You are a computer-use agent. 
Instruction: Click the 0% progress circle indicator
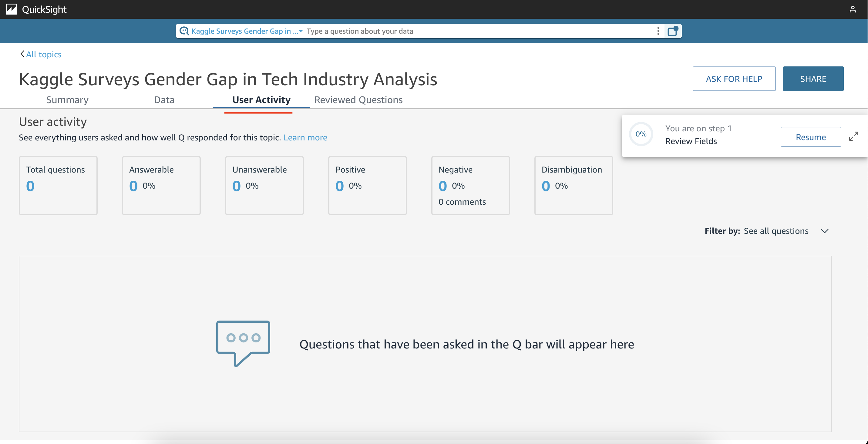click(x=641, y=134)
